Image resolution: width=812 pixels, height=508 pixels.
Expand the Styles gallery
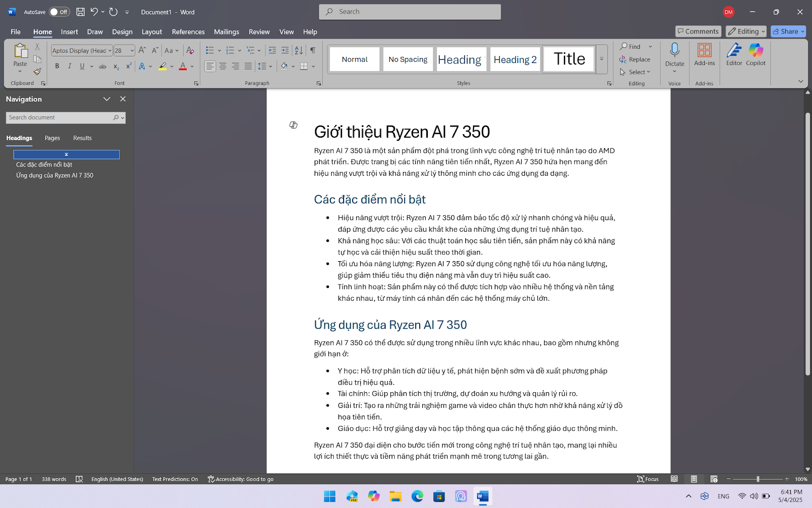tap(601, 59)
